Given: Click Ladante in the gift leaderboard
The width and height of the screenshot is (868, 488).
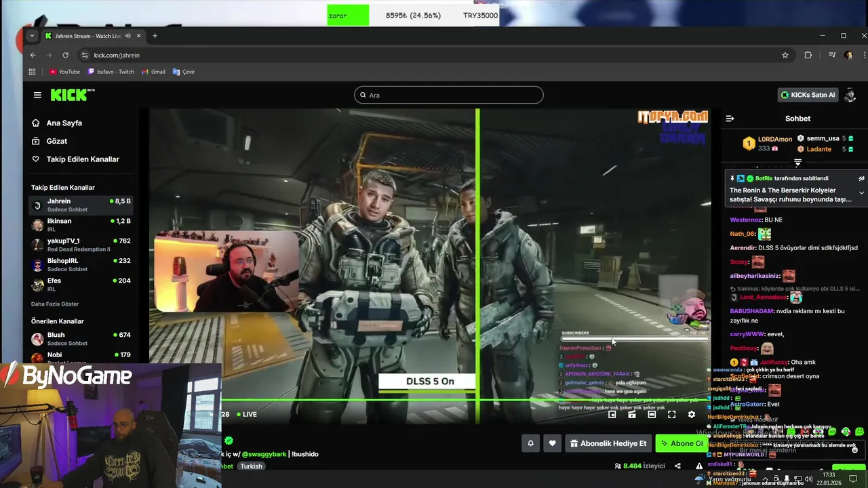Looking at the screenshot, I should click(x=819, y=149).
